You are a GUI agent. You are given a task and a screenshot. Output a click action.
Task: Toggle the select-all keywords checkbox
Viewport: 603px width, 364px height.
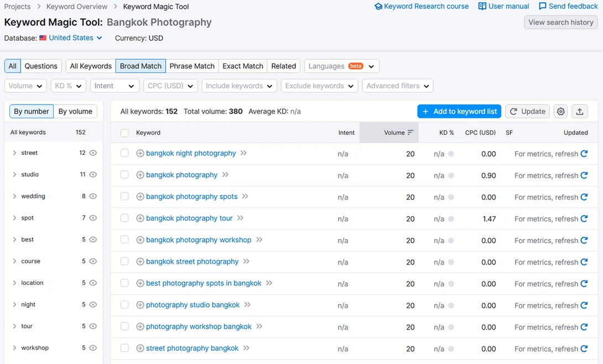(x=124, y=133)
